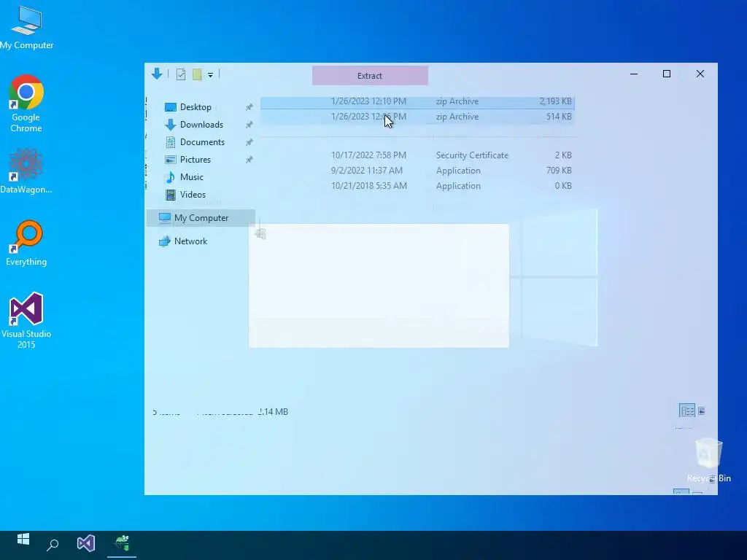The width and height of the screenshot is (747, 560).
Task: Select Music in the navigation pane
Action: coord(191,177)
